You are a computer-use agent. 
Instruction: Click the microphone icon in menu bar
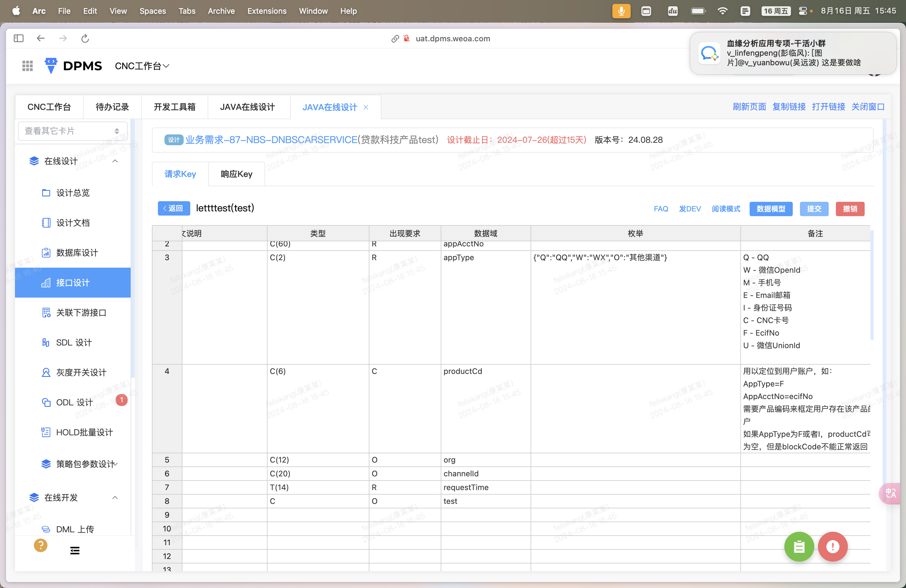(x=621, y=11)
